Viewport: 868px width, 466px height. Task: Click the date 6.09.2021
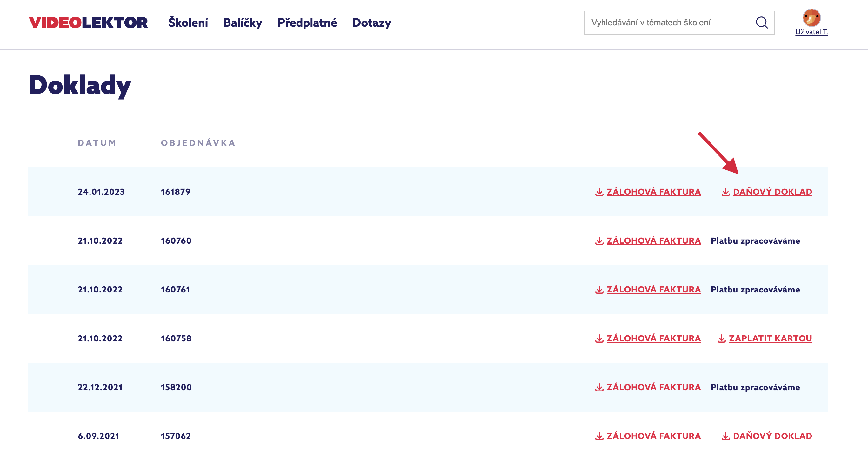pyautogui.click(x=98, y=436)
